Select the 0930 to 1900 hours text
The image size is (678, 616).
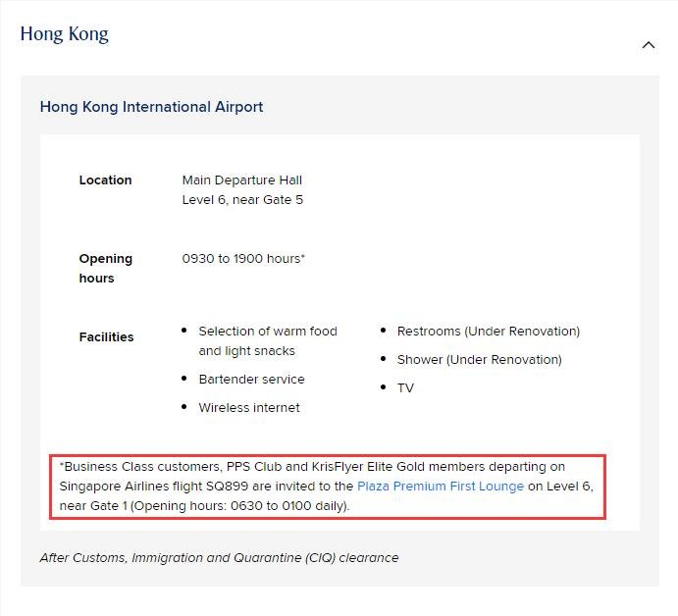[243, 259]
